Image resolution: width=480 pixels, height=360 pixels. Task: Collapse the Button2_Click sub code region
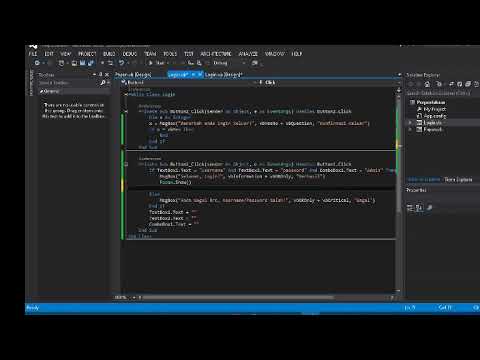(126, 111)
